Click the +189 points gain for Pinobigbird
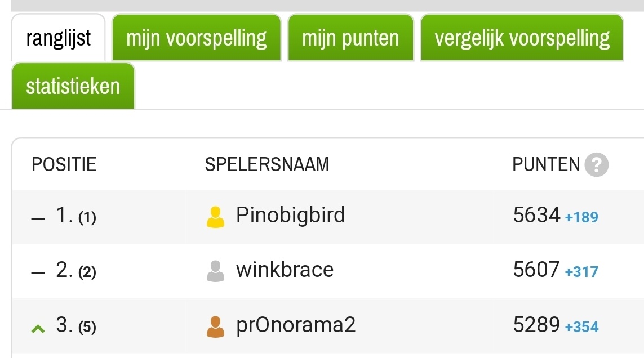This screenshot has height=358, width=644. click(581, 217)
